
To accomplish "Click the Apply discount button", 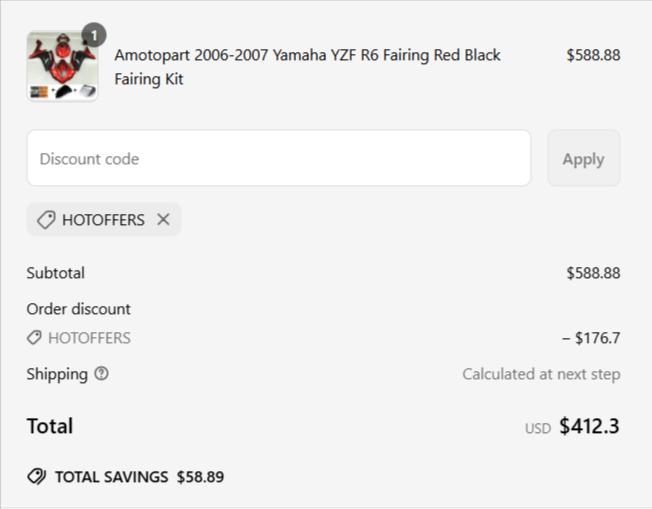I will (x=583, y=158).
